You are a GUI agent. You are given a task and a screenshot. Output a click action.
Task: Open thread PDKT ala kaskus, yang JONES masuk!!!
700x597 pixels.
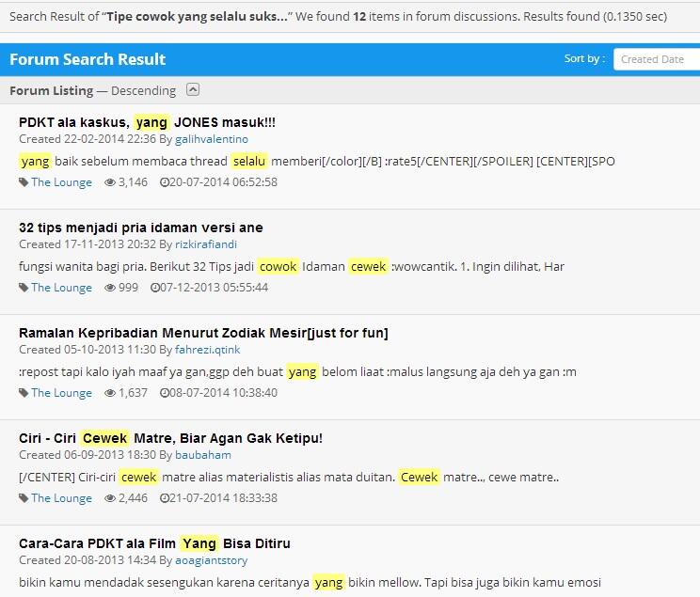point(147,122)
